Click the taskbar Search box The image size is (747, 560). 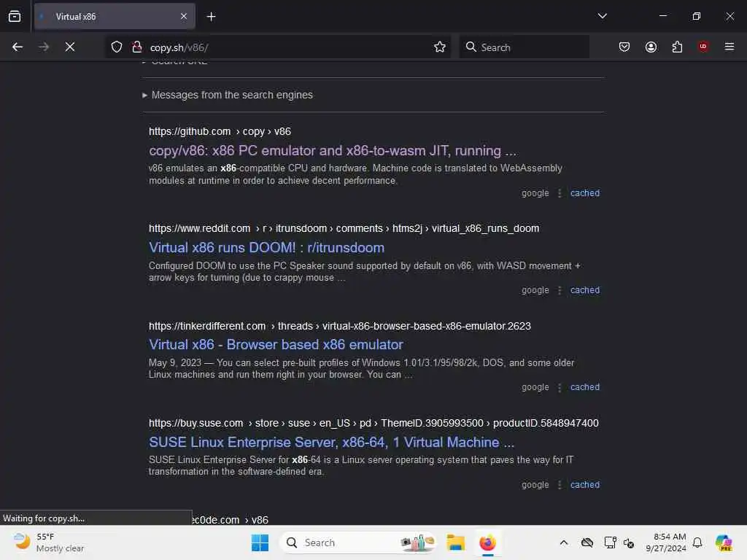point(358,542)
